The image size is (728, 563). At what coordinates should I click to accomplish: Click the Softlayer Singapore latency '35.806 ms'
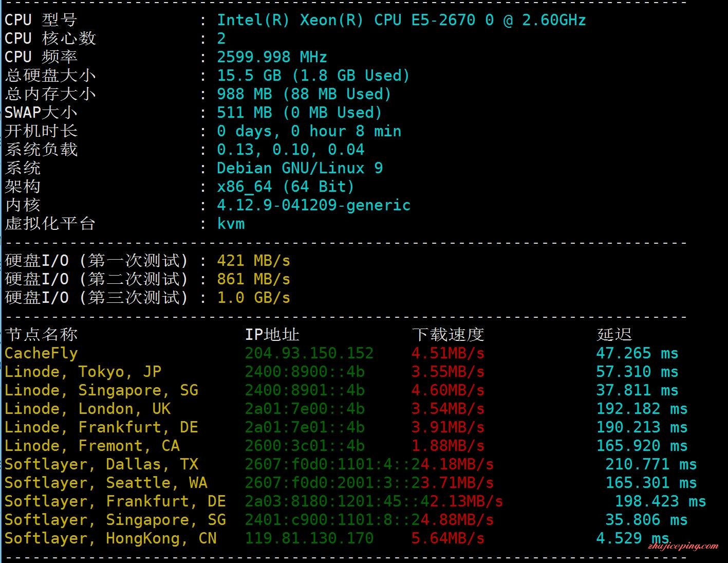point(646,520)
